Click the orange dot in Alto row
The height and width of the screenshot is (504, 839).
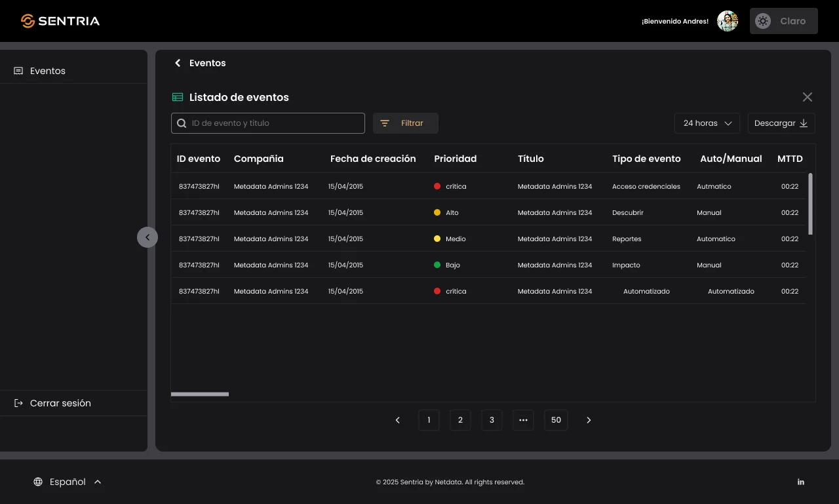[x=437, y=212]
